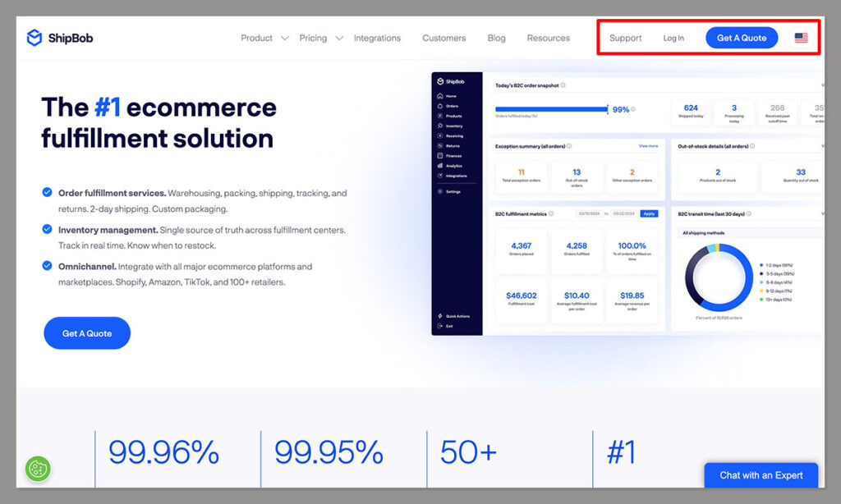Click the 624 Shipped today card
Screen dimensions: 841x504
tap(691, 112)
